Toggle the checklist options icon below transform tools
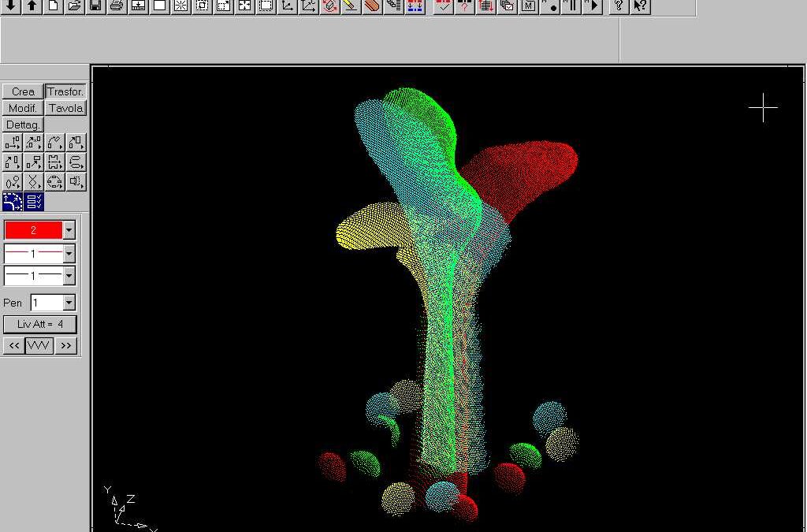The image size is (807, 532). click(34, 202)
